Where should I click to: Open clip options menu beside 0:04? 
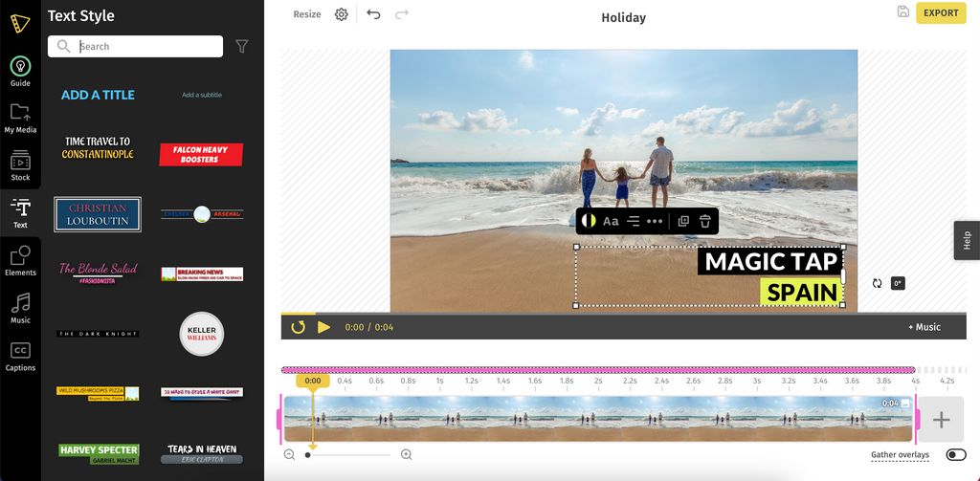coord(905,404)
